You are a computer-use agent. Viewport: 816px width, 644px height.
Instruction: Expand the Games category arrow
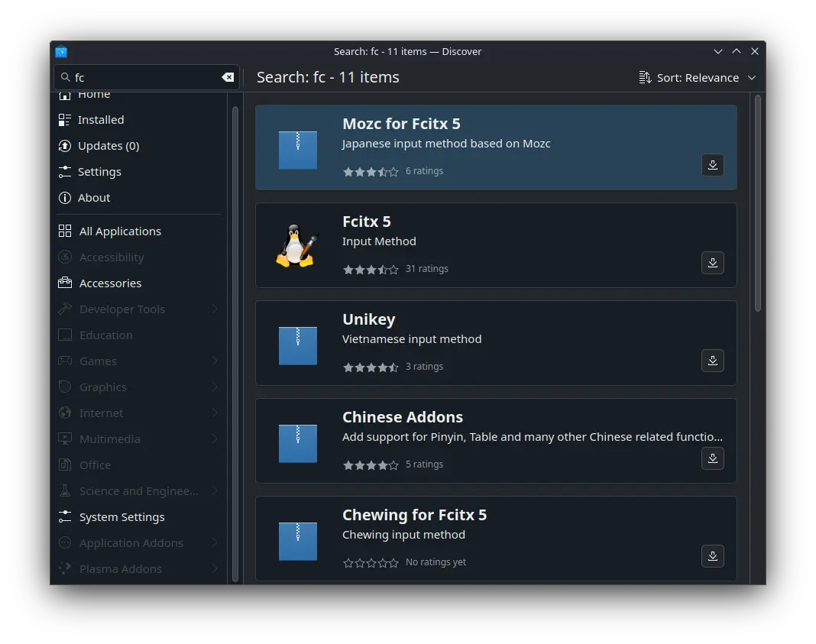coord(215,361)
